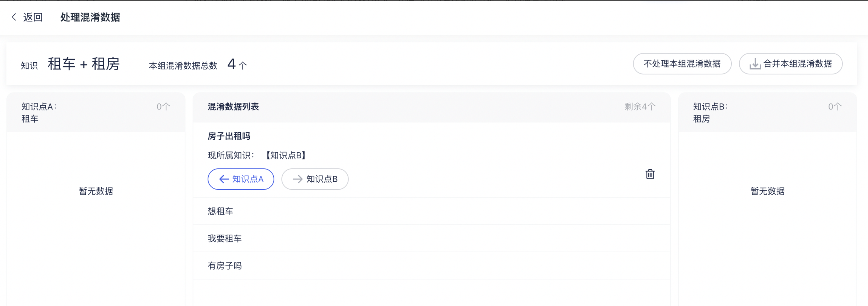Viewport: 868px width, 306px height.
Task: Assign 房子出租吗 to 知识点A
Action: tap(241, 179)
